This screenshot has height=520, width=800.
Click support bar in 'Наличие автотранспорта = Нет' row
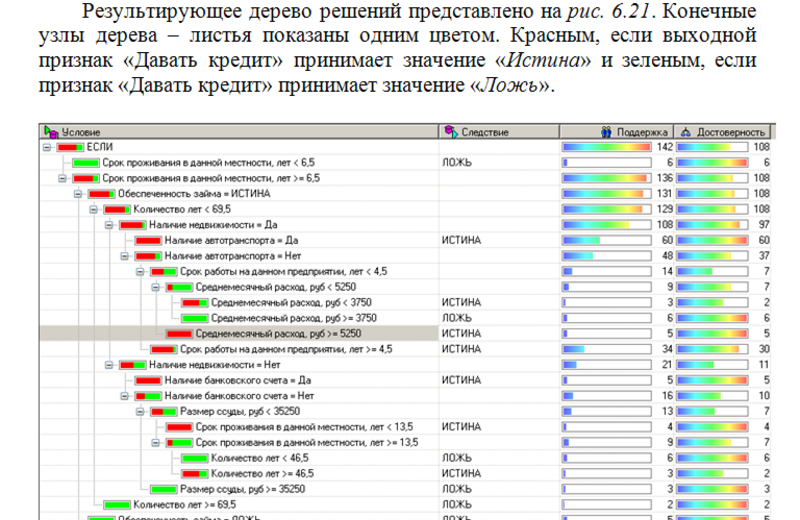(x=607, y=256)
